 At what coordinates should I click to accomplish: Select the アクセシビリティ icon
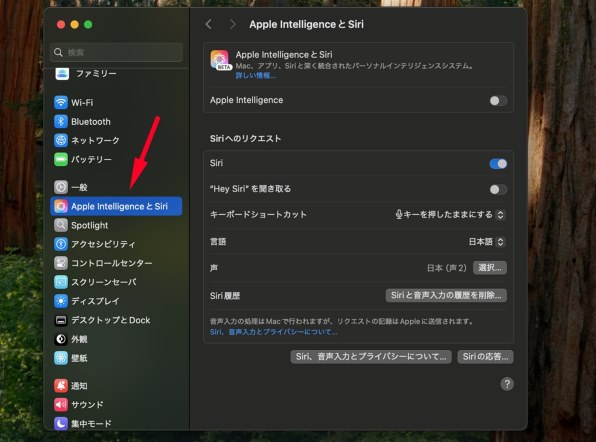pos(61,244)
